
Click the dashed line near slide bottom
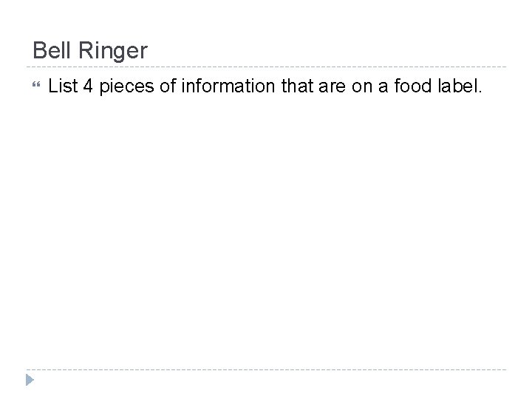click(x=266, y=369)
